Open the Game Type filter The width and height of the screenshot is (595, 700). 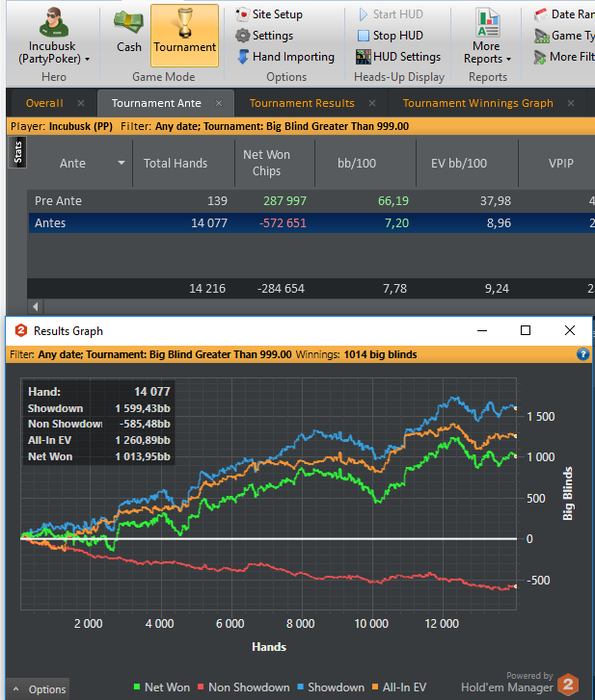tap(564, 35)
